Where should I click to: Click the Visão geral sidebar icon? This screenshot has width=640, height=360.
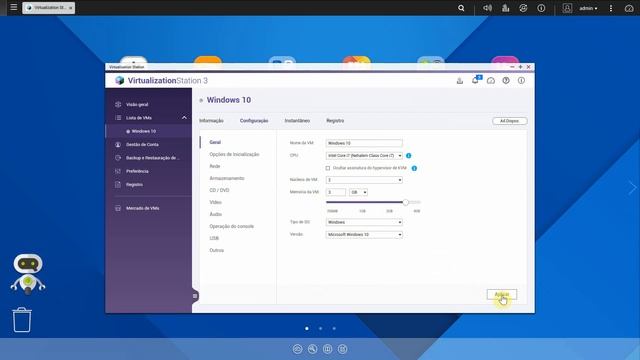[118, 104]
